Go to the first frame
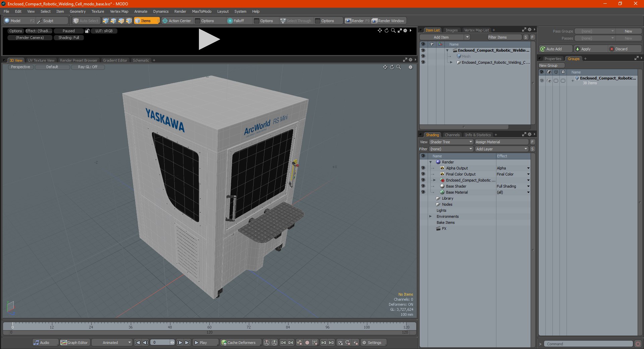The image size is (644, 349). point(137,343)
